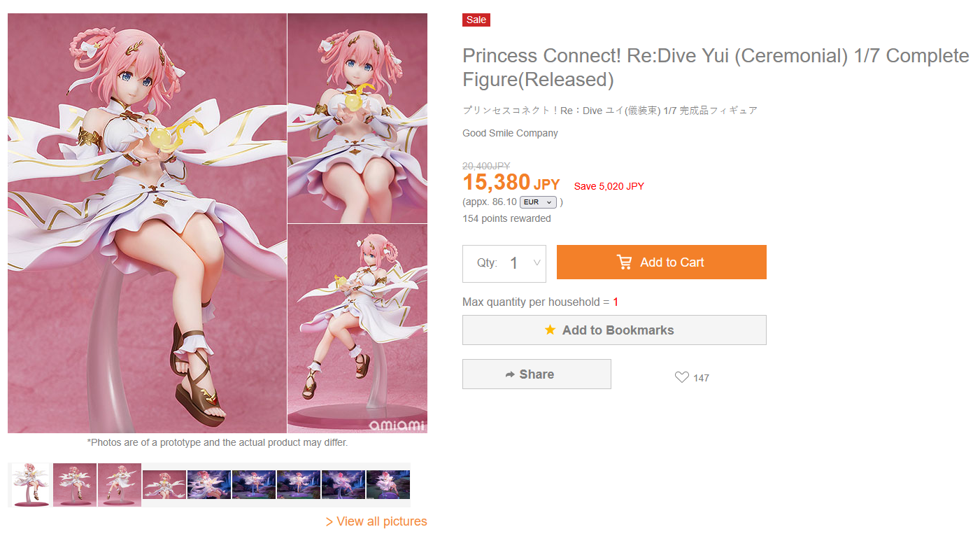Click the heart icon to like the item

[681, 377]
